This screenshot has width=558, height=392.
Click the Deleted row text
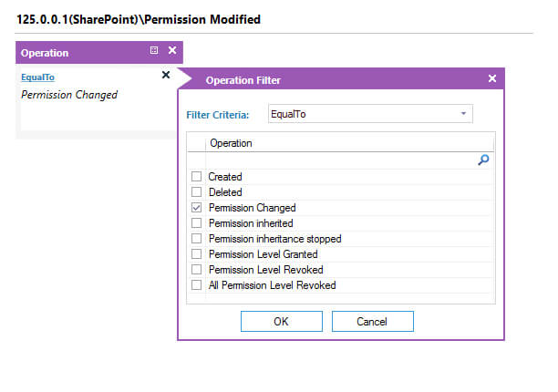tap(225, 192)
